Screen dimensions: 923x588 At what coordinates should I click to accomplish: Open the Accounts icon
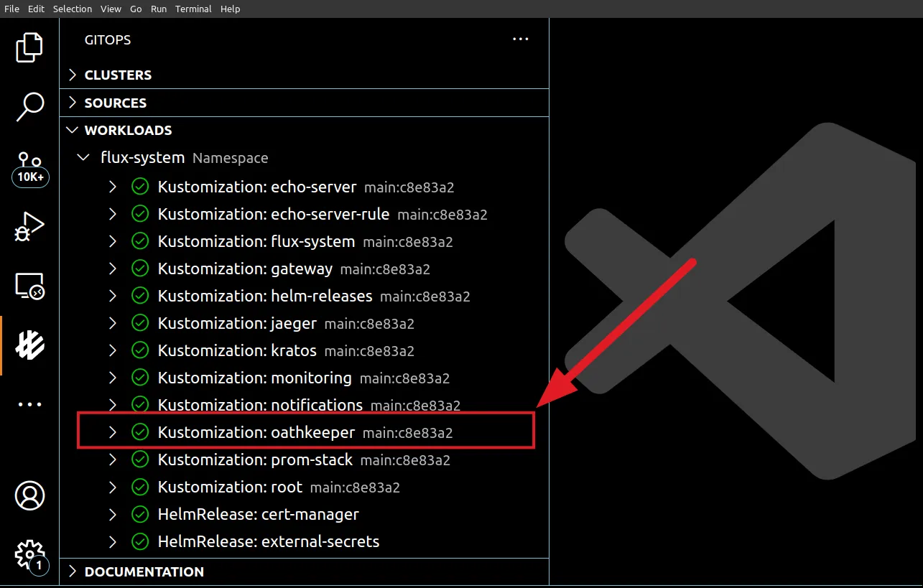pos(29,495)
